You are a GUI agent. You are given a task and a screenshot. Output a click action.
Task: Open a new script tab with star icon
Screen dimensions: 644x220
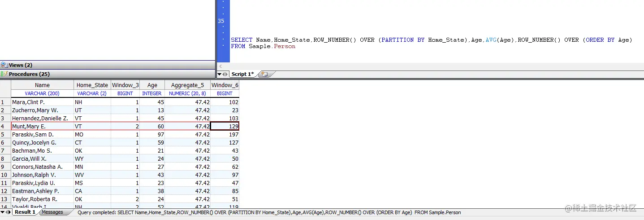[x=264, y=74]
